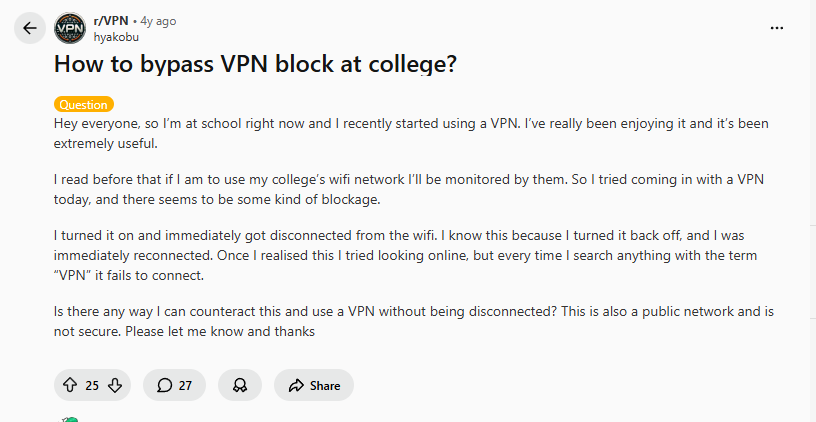The height and width of the screenshot is (422, 816).
Task: Click the 27 comments count
Action: click(x=185, y=385)
